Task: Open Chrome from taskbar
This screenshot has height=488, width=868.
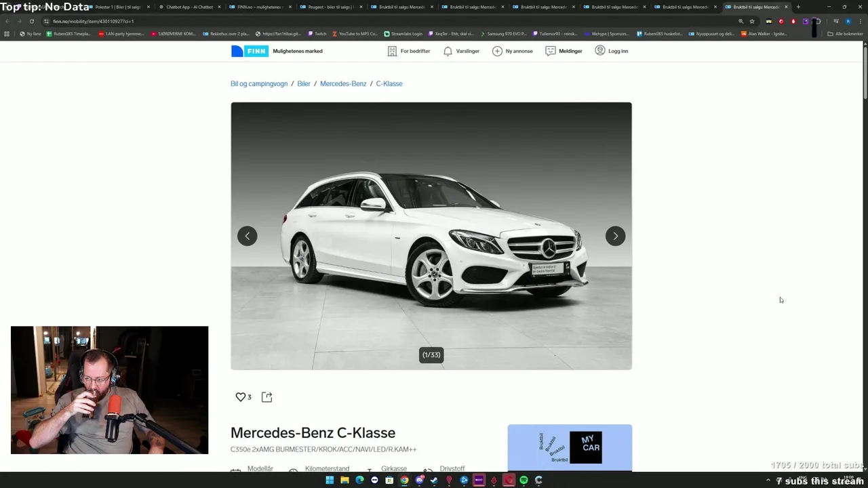Action: tap(404, 480)
